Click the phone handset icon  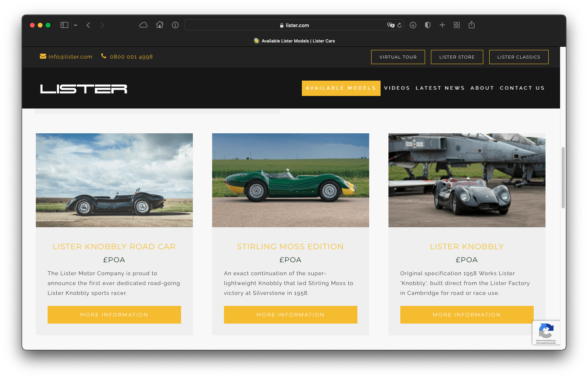pyautogui.click(x=104, y=56)
